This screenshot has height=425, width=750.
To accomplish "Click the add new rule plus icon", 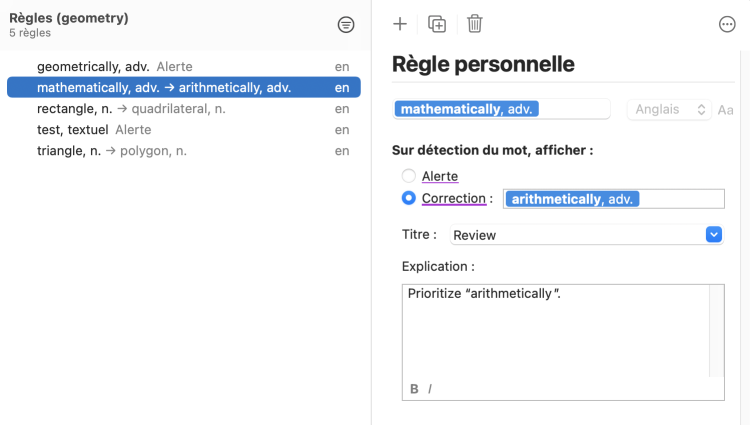I will 400,24.
